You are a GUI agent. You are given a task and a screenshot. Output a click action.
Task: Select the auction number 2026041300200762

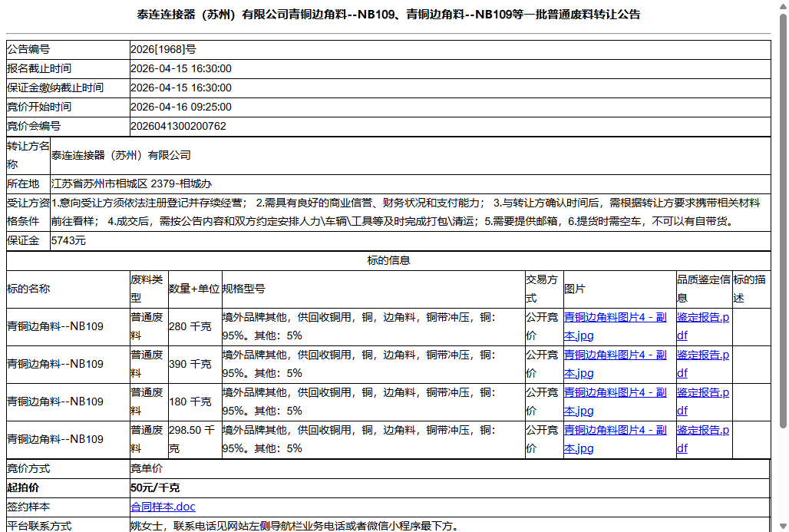tap(178, 126)
